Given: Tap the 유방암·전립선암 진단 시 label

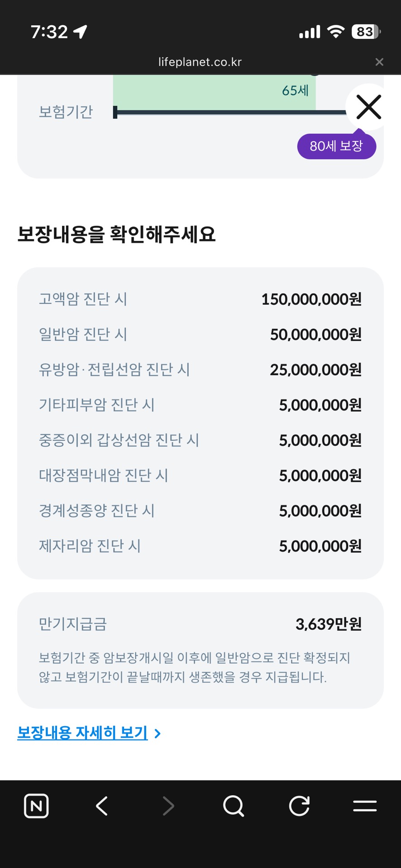Looking at the screenshot, I should (114, 369).
